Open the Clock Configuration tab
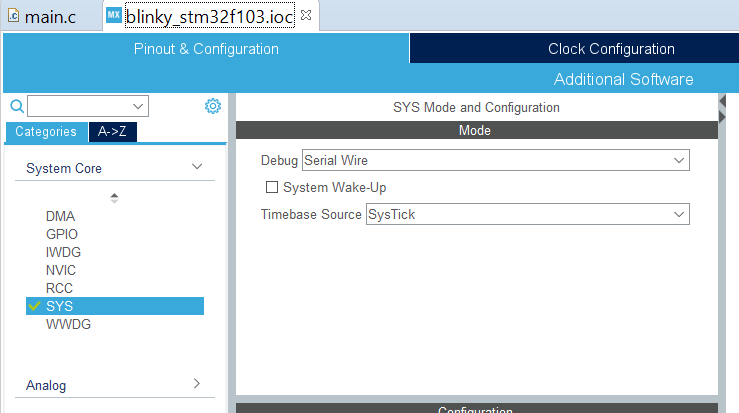739x413 pixels. 611,49
